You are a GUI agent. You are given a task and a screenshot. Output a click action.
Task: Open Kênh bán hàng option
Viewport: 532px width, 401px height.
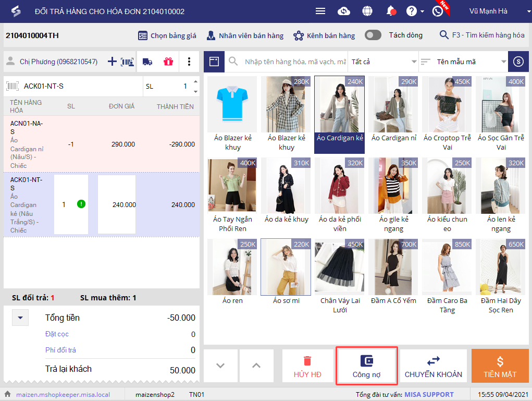coord(324,35)
